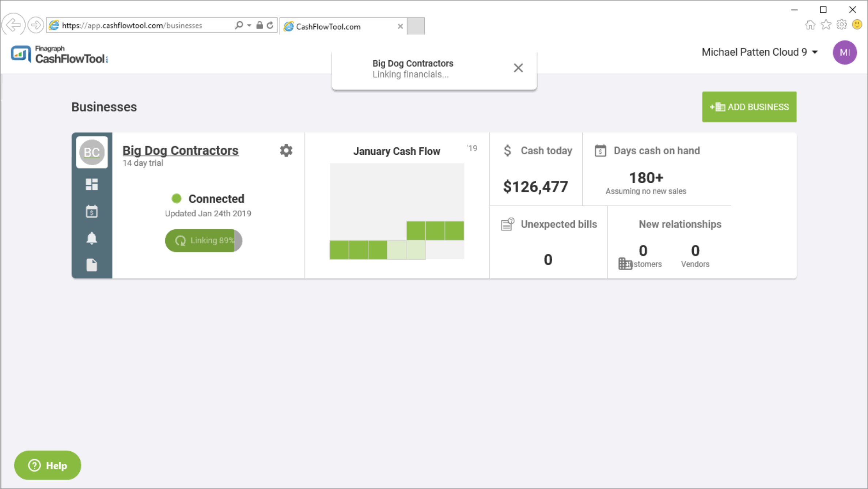
Task: Click the January Cash Flow chart
Action: click(397, 211)
